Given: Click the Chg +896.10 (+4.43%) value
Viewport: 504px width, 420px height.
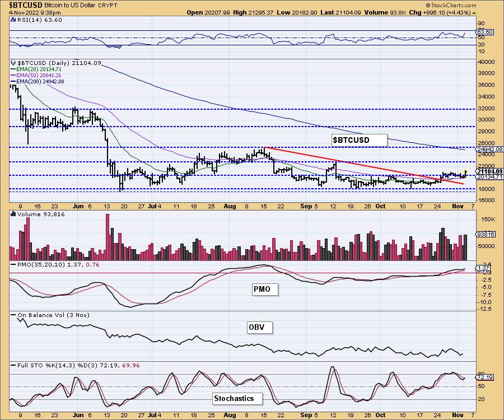Looking at the screenshot, I should pyautogui.click(x=440, y=12).
